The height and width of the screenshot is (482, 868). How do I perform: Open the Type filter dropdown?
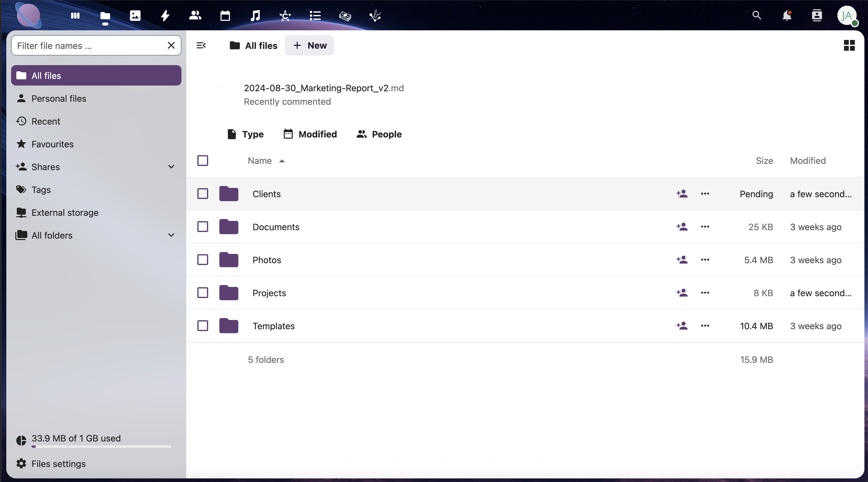[x=245, y=134]
